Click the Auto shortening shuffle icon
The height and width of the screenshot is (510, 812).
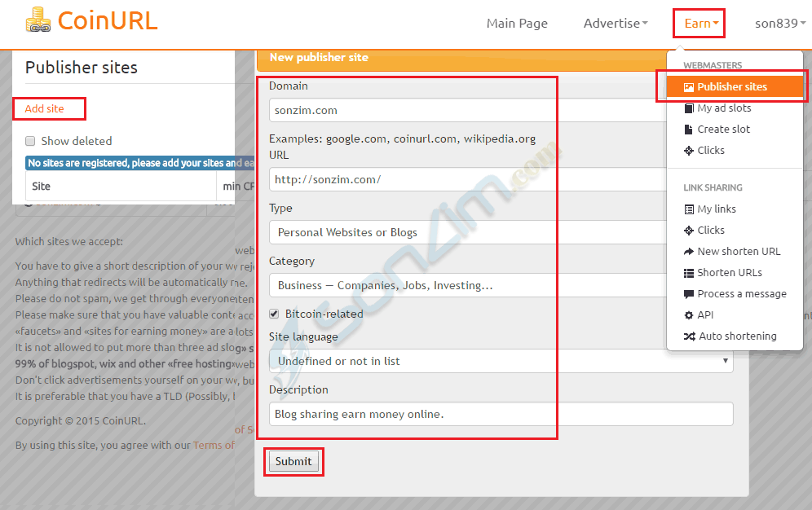coord(689,336)
